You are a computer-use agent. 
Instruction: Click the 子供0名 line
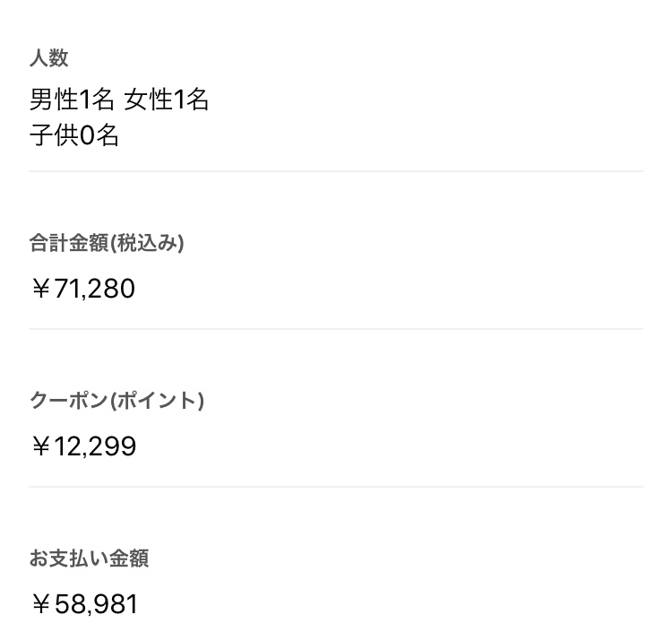[73, 135]
